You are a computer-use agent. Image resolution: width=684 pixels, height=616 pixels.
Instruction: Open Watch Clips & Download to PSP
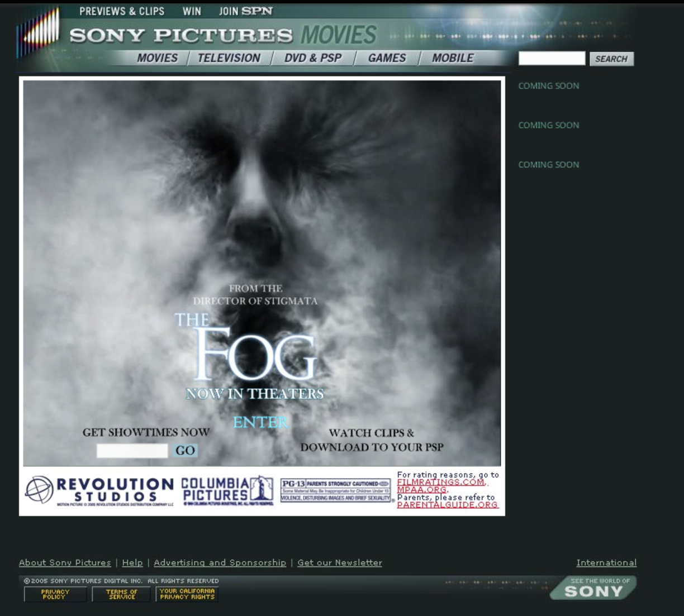pyautogui.click(x=372, y=440)
